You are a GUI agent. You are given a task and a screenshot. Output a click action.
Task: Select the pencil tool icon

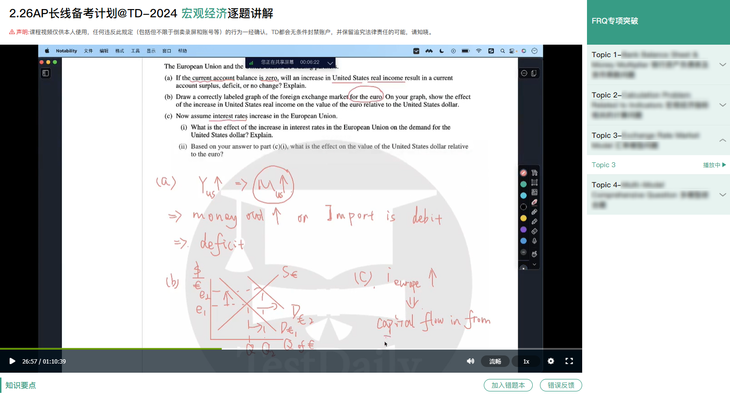534,221
